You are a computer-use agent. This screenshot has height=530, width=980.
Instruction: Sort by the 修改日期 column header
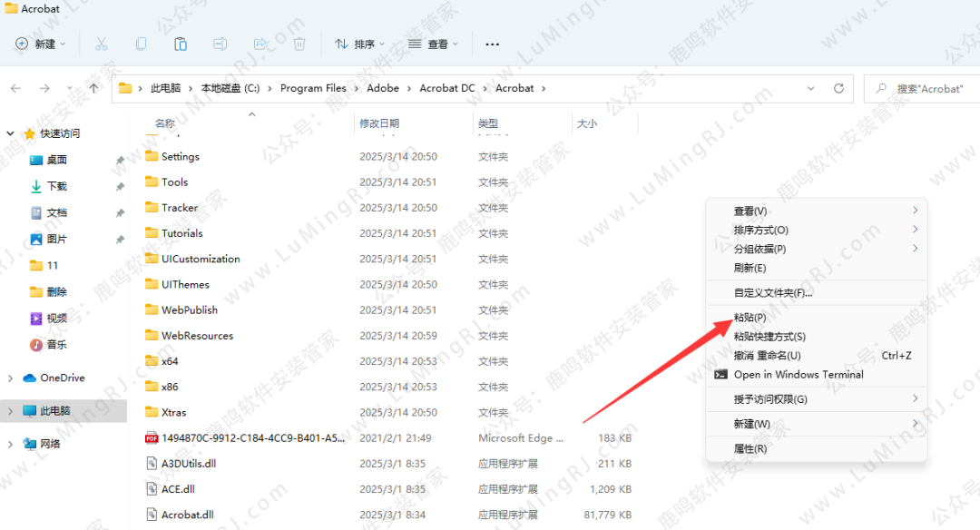(378, 123)
